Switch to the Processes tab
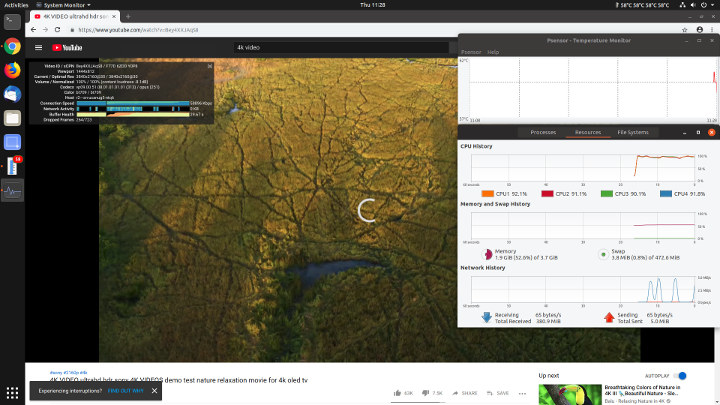This screenshot has width=720, height=405. pos(543,132)
